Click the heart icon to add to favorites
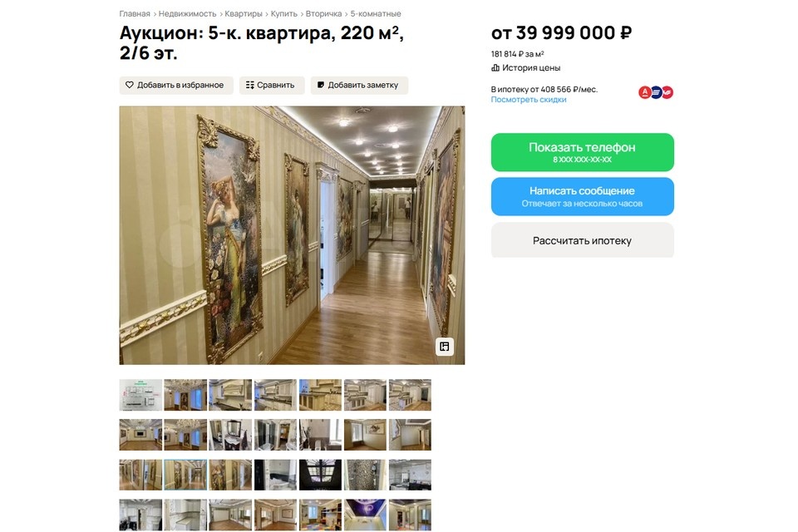The height and width of the screenshot is (532, 798). (130, 85)
